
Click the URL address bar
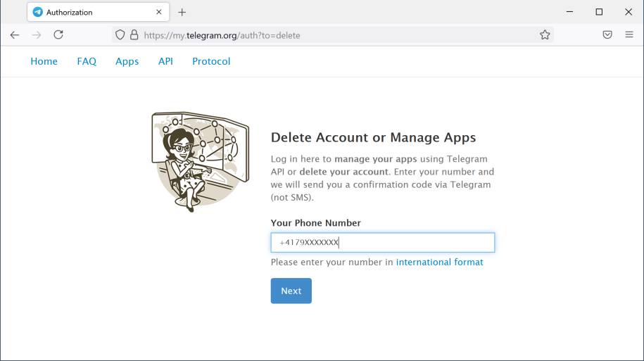click(x=333, y=35)
